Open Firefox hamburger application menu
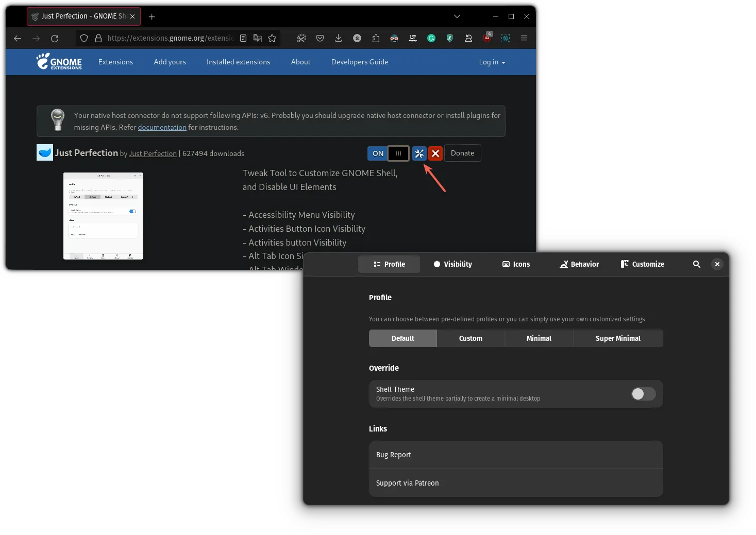 524,38
